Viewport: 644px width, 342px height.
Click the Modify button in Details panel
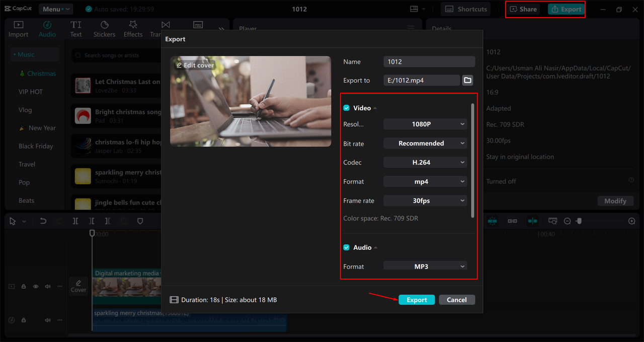[x=615, y=200]
